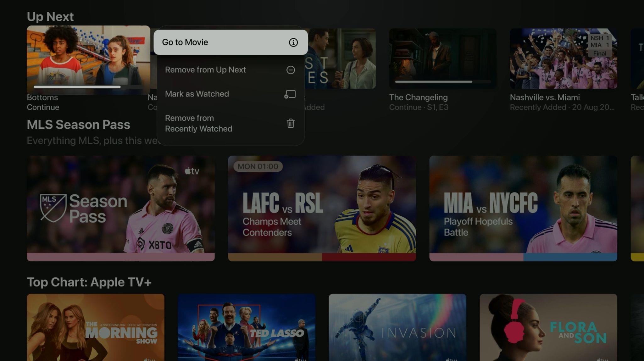Open the Bottoms movie Continue button

(x=88, y=69)
